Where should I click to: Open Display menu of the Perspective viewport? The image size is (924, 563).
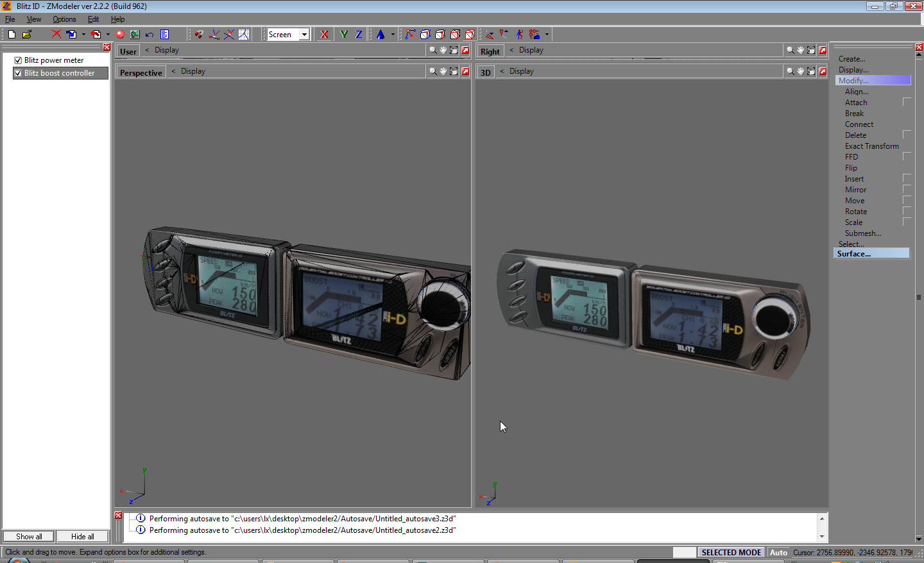193,71
